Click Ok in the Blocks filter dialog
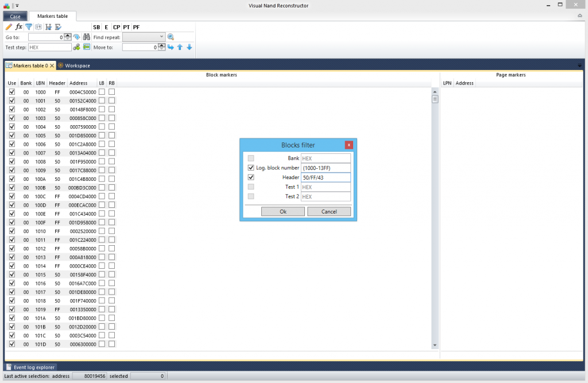Image resolution: width=588 pixels, height=383 pixels. [283, 211]
